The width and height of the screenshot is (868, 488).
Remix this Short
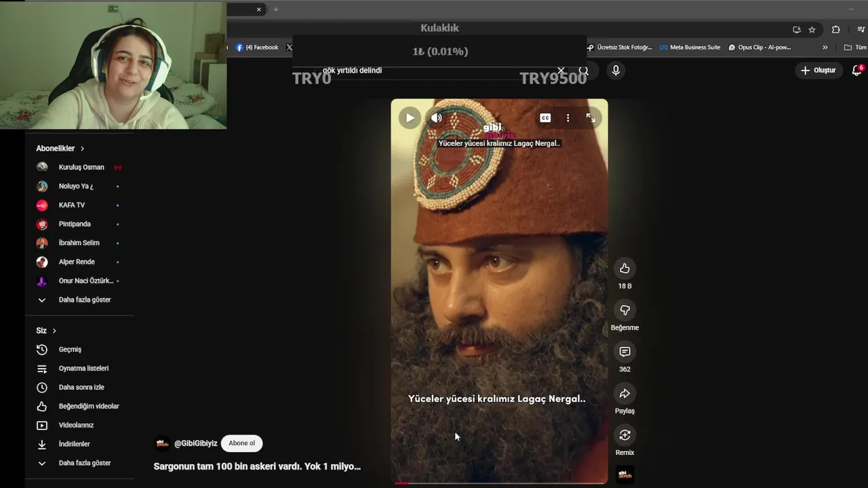[x=625, y=435]
